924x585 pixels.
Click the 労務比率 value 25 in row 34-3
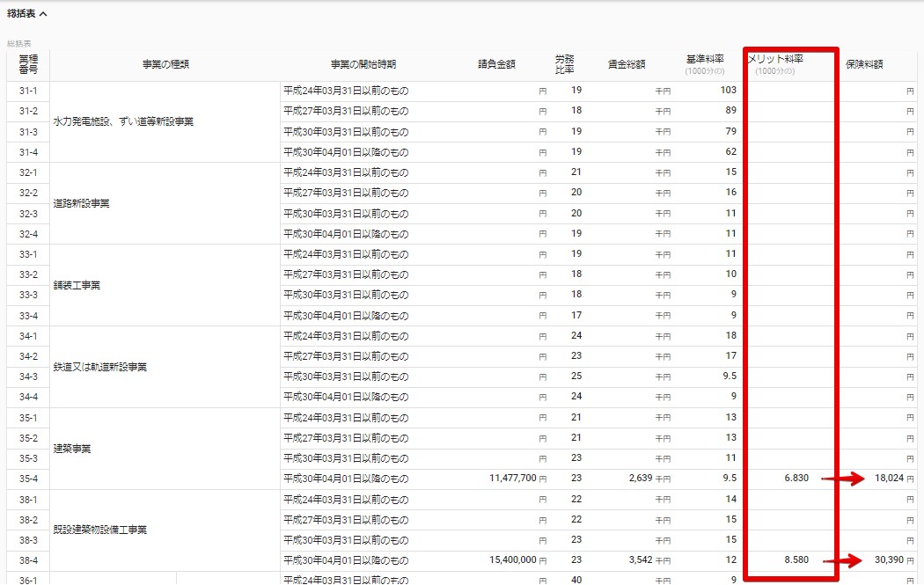click(576, 376)
